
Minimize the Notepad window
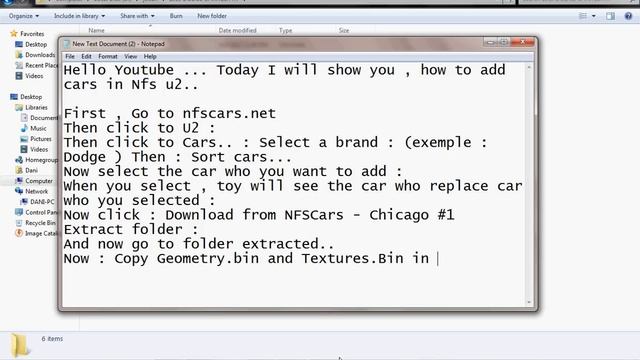(491, 42)
